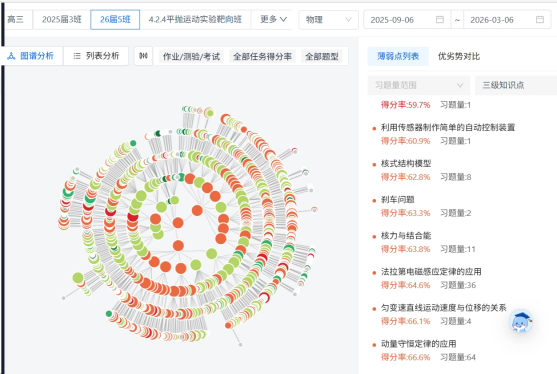Click the 习题量:36 value

pyautogui.click(x=458, y=285)
